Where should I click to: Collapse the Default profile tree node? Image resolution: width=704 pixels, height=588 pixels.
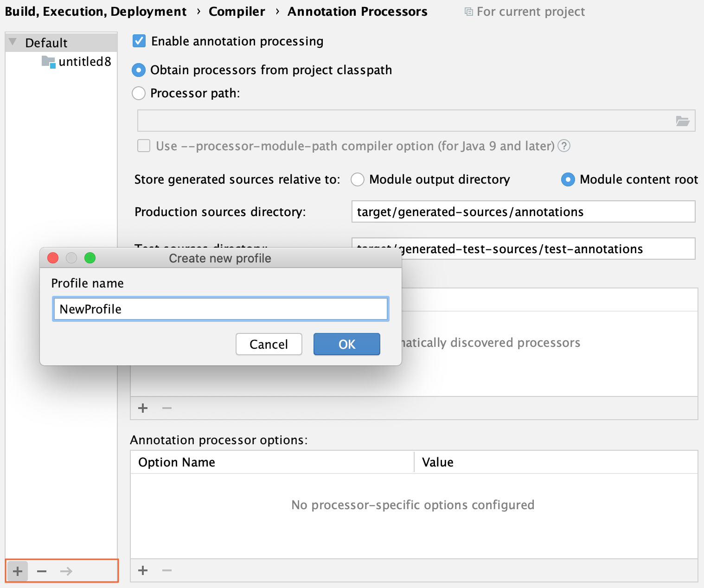[12, 42]
